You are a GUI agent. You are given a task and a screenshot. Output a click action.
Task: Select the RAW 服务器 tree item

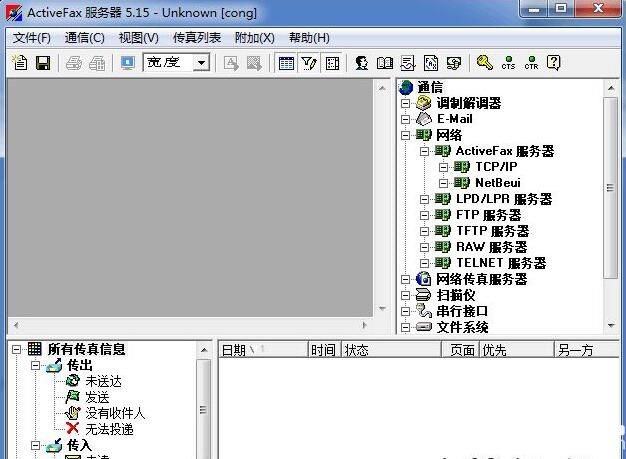pyautogui.click(x=491, y=247)
